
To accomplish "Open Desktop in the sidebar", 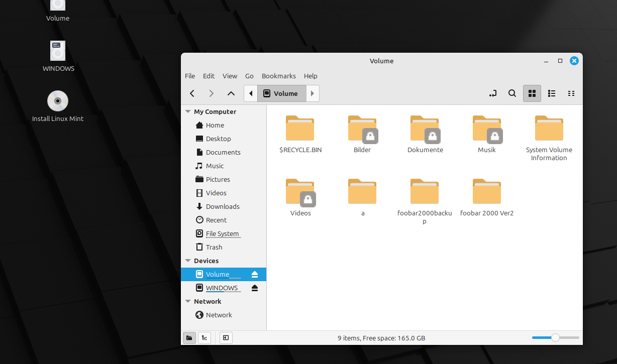I will click(x=224, y=139).
